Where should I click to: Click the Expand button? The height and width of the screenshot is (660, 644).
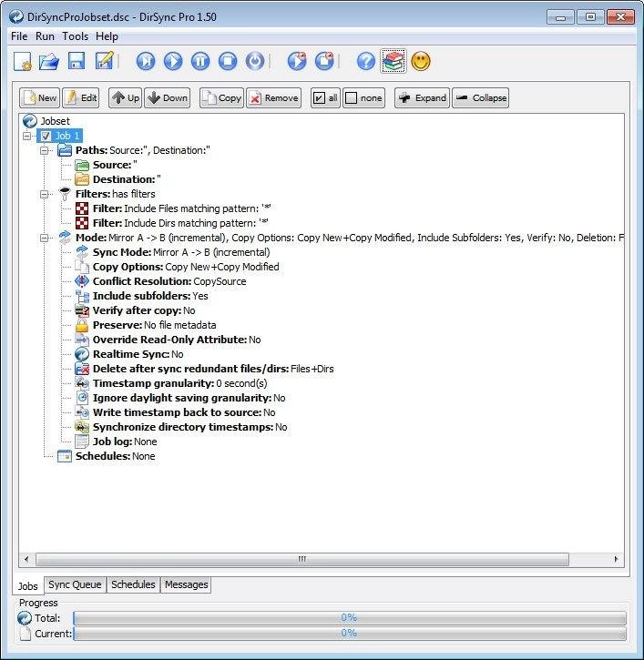(x=422, y=98)
